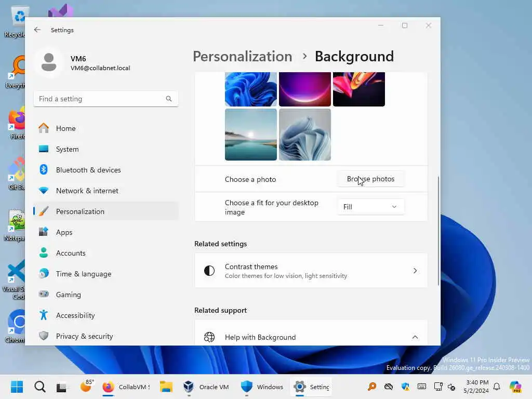The image size is (532, 399).
Task: Collapse Help with Background section
Action: [x=415, y=337]
